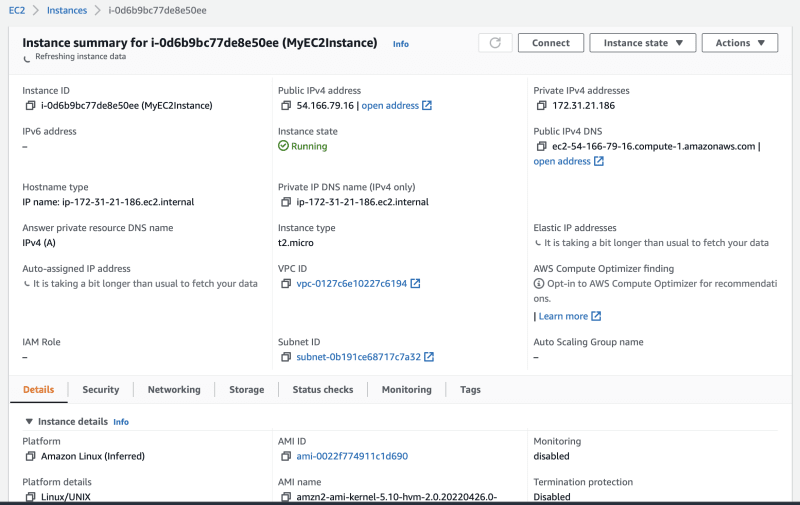The height and width of the screenshot is (505, 800).
Task: Click the Running instance state text
Action: point(309,146)
